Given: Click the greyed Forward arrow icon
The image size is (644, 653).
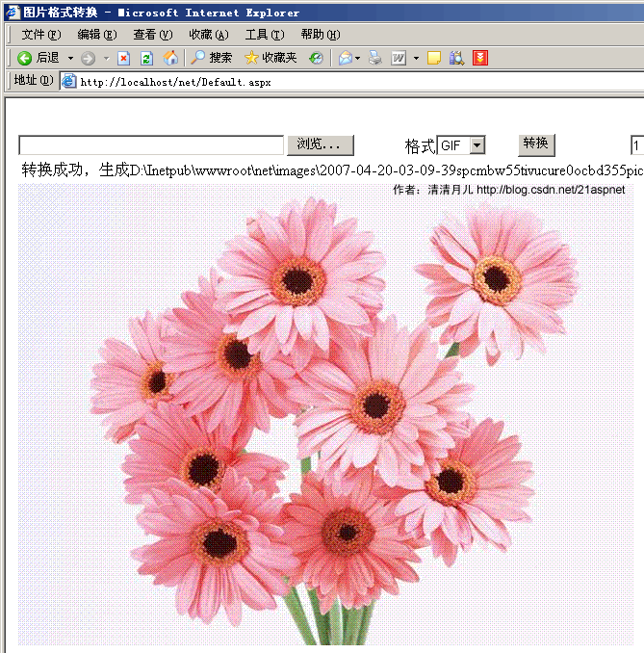Looking at the screenshot, I should pyautogui.click(x=88, y=59).
